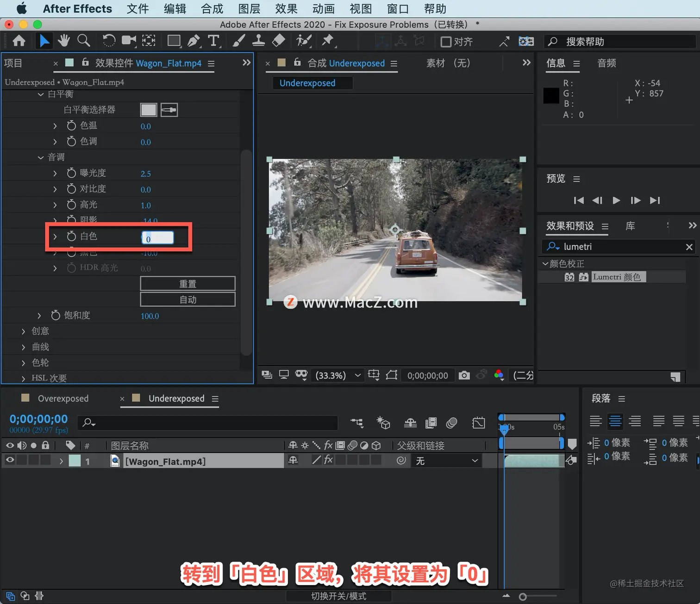Select the Selection arrow tool
Image resolution: width=700 pixels, height=604 pixels.
(x=44, y=41)
